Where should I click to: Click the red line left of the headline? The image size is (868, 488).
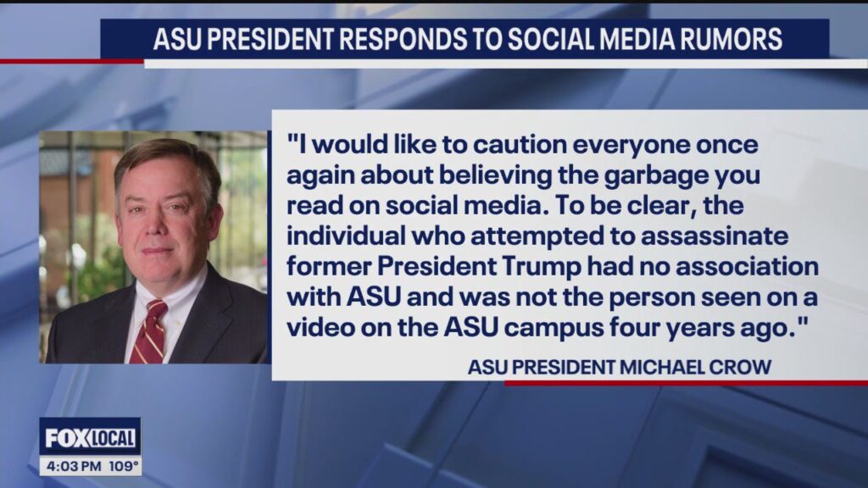(71, 61)
